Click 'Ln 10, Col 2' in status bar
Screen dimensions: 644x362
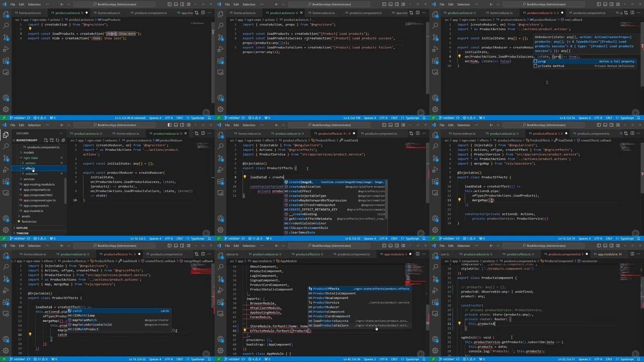coord(138,238)
